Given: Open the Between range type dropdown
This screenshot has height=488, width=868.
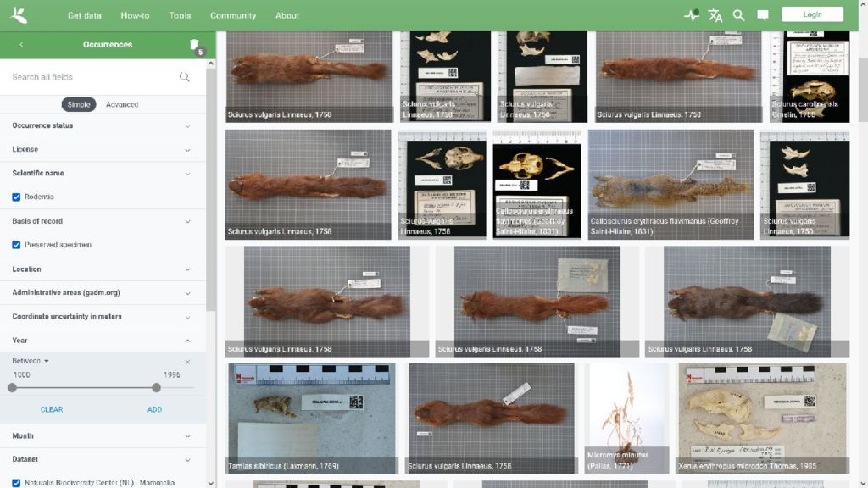Looking at the screenshot, I should (31, 361).
